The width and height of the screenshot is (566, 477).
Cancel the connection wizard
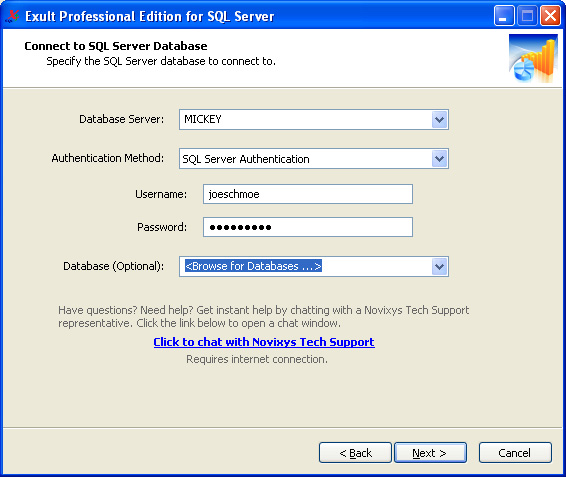(515, 453)
